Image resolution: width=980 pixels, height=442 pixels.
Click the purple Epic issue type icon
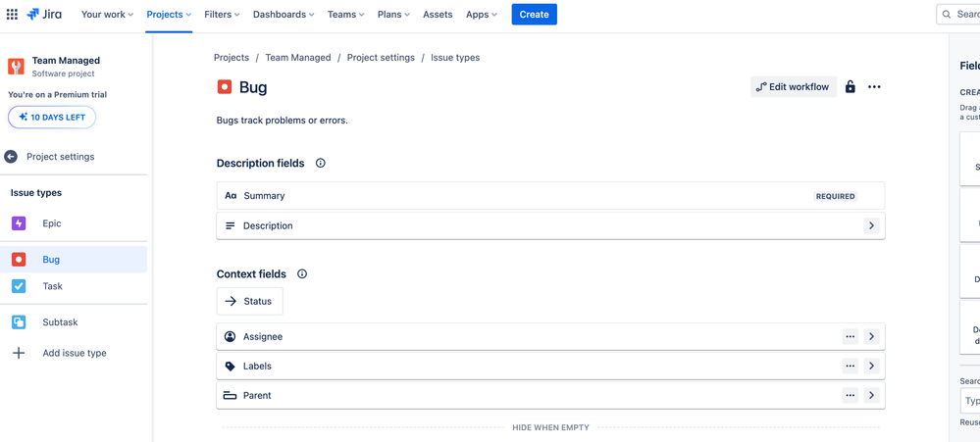click(19, 223)
